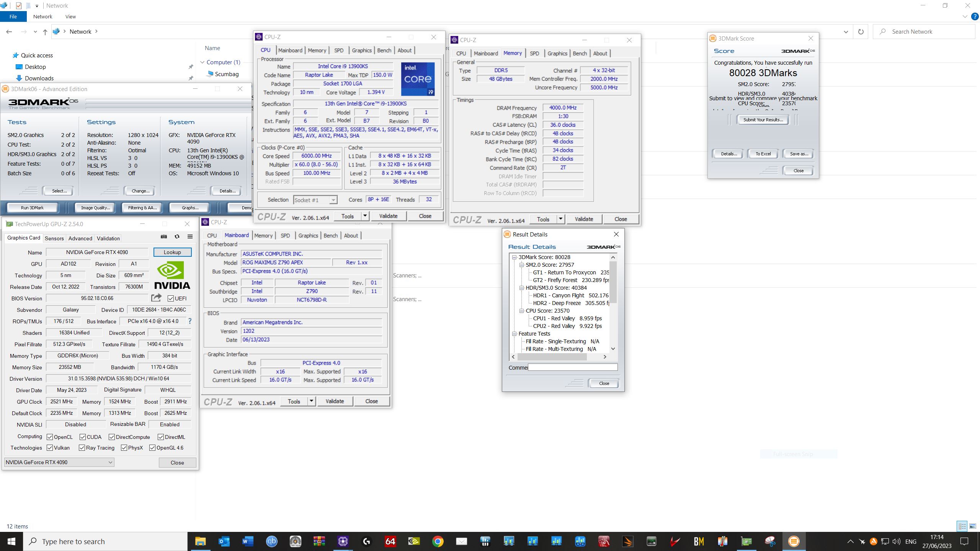
Task: Switch to the Sensors tab in GPU-Z
Action: click(x=54, y=238)
